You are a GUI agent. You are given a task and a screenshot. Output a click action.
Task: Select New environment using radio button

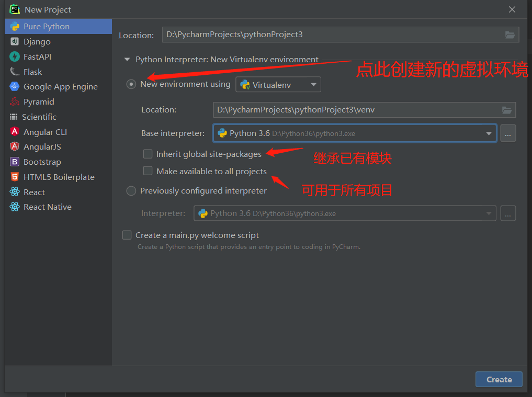click(x=131, y=84)
